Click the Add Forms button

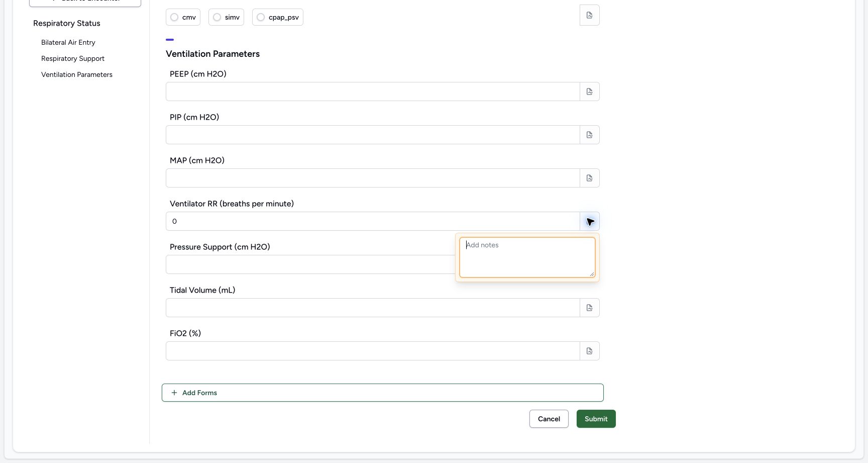(383, 393)
